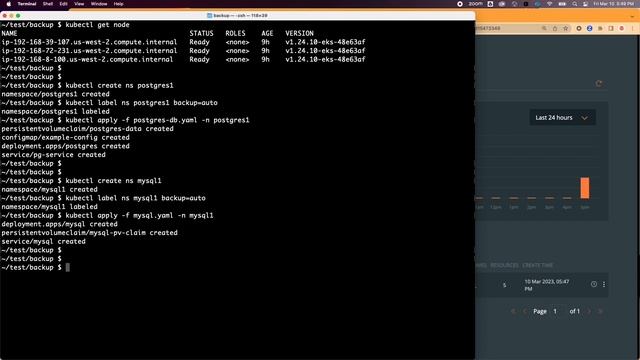Click the browser address bar URL
This screenshot has height=360, width=640.
[488, 28]
